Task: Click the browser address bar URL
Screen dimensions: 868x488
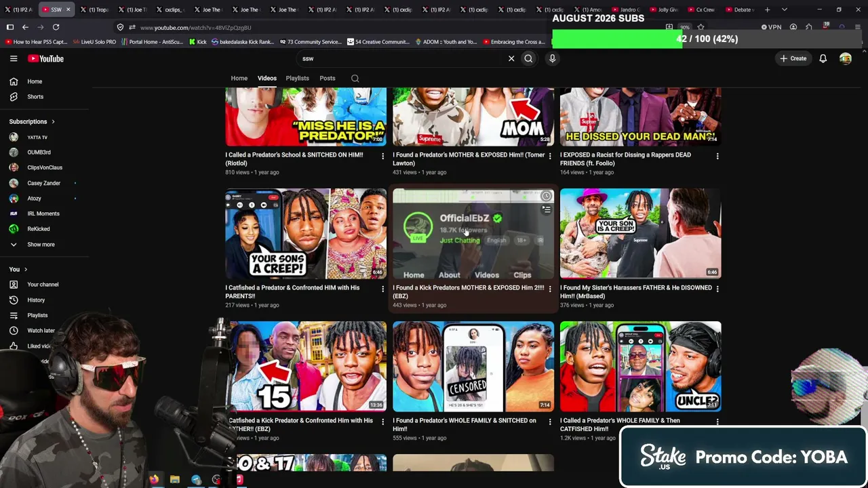Action: [195, 28]
